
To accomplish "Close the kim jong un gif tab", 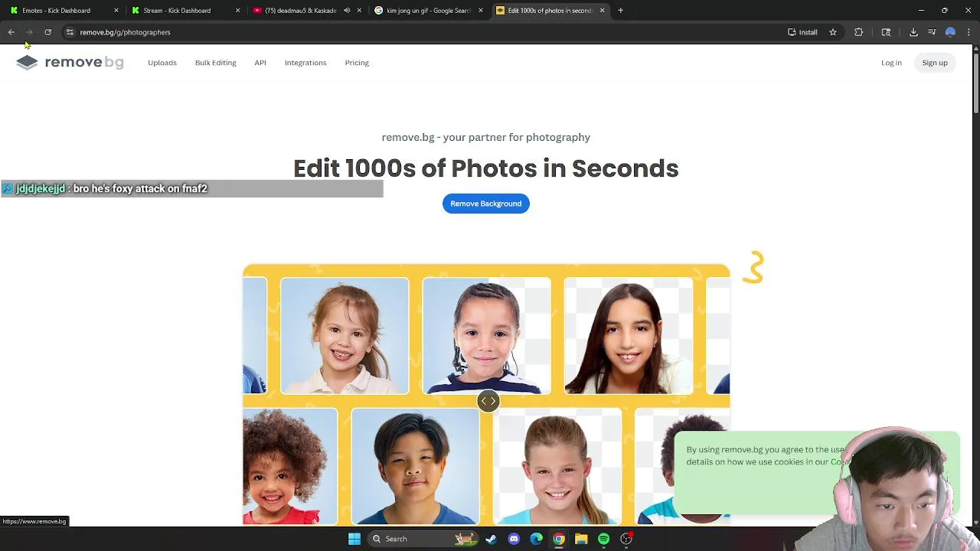I will pyautogui.click(x=481, y=11).
